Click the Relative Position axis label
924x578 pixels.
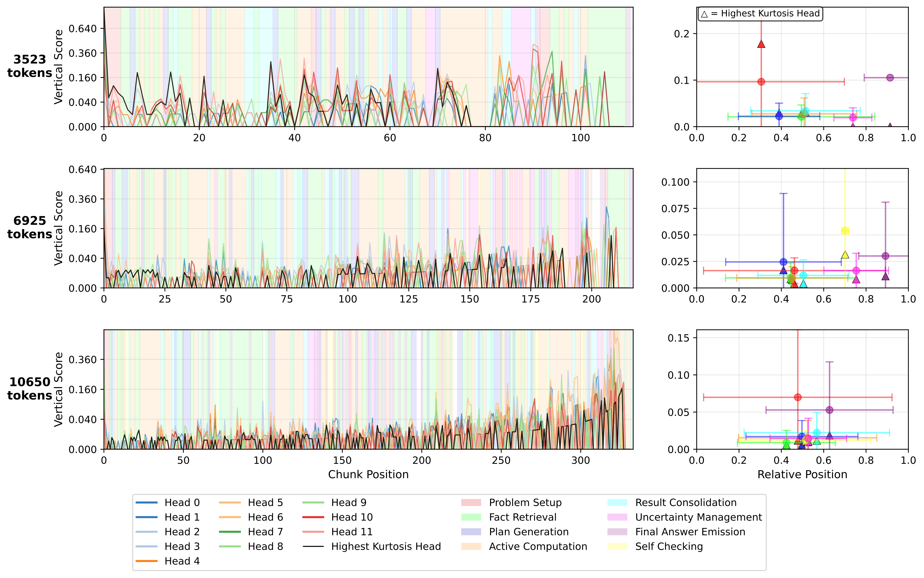pyautogui.click(x=802, y=474)
